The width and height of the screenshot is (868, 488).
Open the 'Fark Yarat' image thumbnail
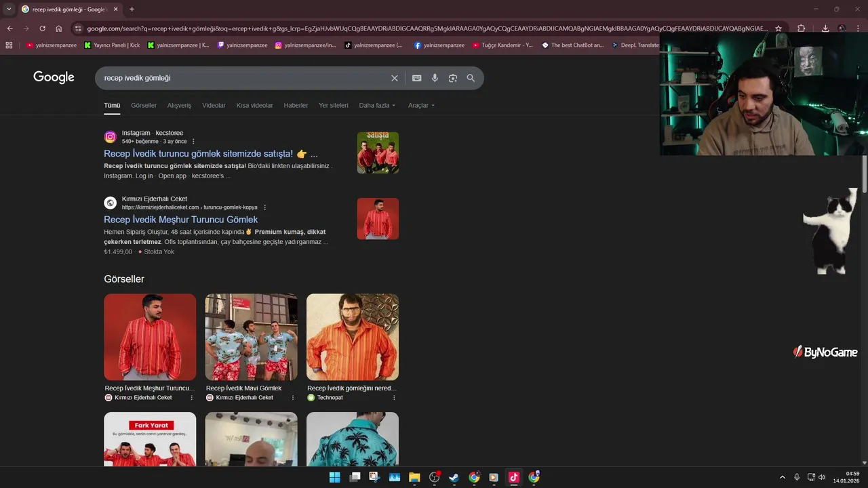[x=150, y=439]
